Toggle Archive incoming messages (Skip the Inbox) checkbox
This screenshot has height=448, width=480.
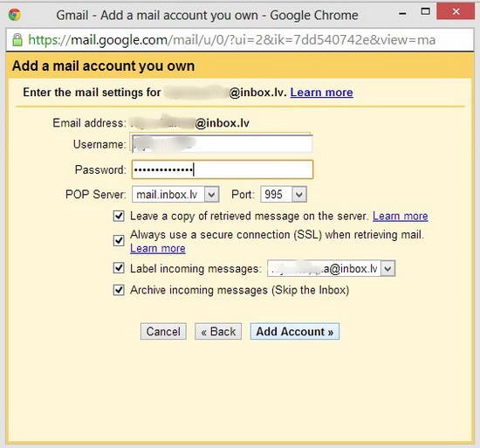(x=119, y=290)
